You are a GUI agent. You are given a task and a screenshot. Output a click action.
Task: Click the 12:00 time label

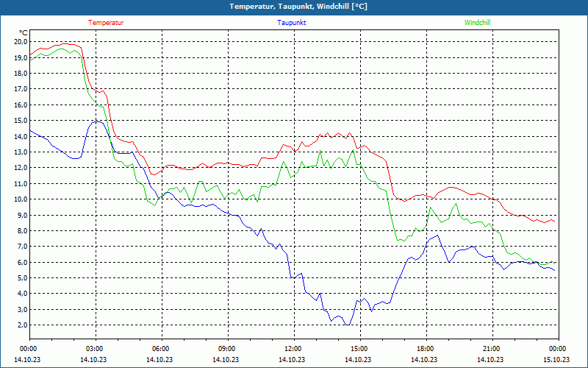(292, 349)
